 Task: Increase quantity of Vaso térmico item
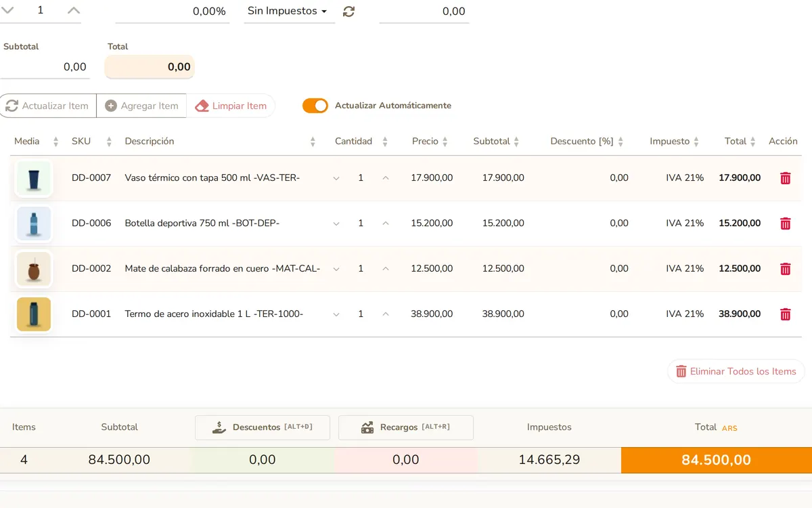[x=386, y=178]
